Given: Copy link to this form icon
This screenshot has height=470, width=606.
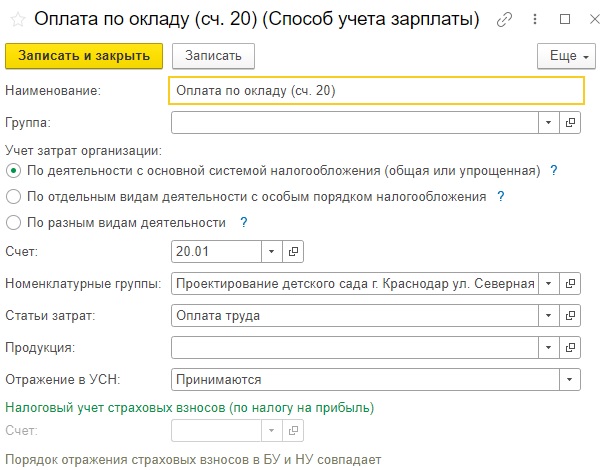Looking at the screenshot, I should (504, 19).
